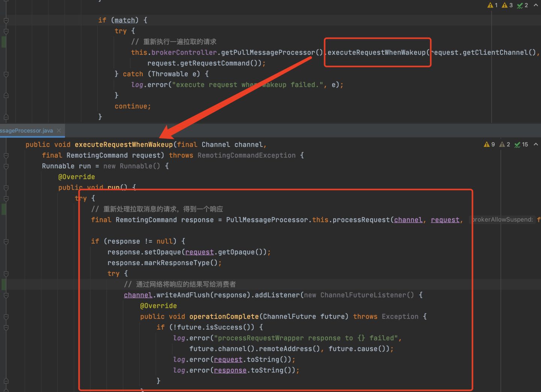Viewport: 541px width, 392px height.
Task: Click the green typo check count 2 in the top pane
Action: coord(523,5)
